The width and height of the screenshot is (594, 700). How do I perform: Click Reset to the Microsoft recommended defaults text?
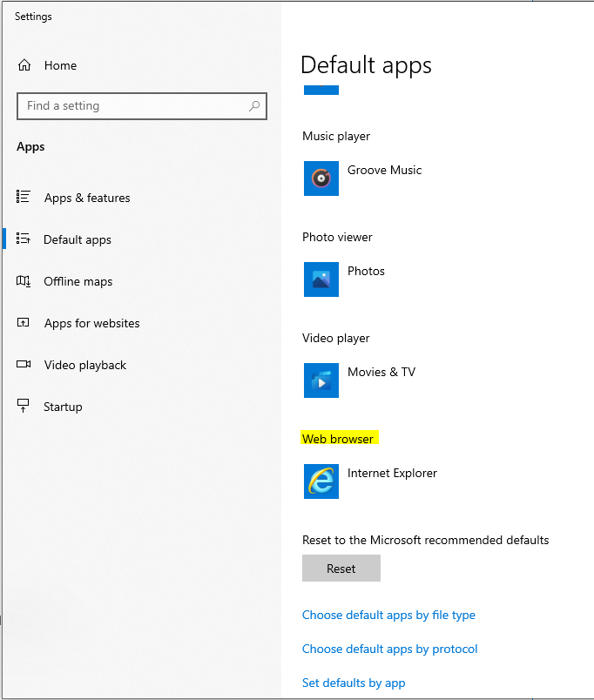426,540
